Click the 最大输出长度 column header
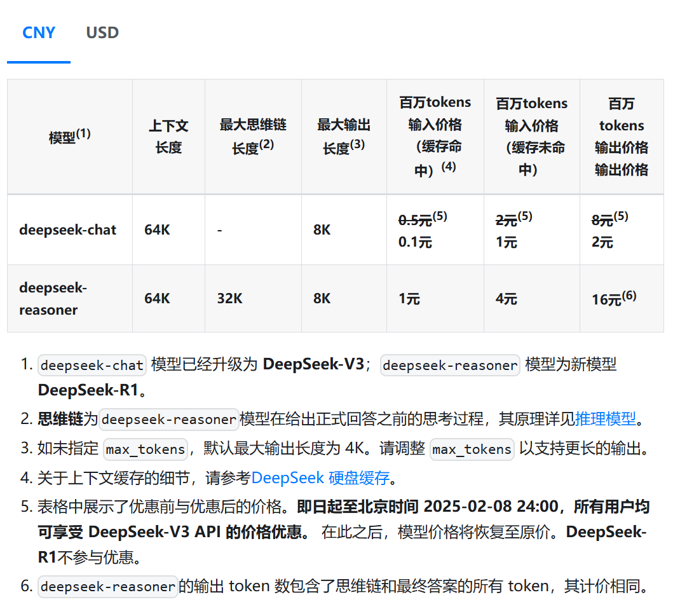Screen dimensions: 673x616 [344, 136]
